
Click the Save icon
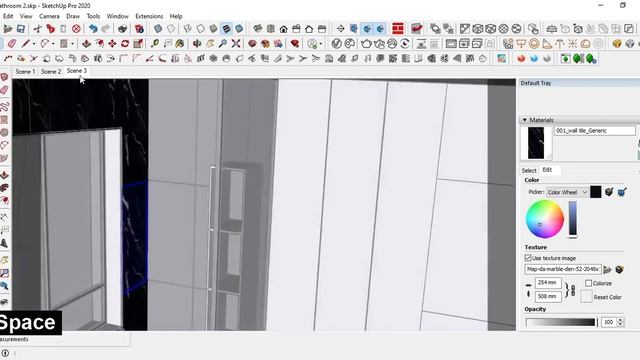click(x=20, y=29)
